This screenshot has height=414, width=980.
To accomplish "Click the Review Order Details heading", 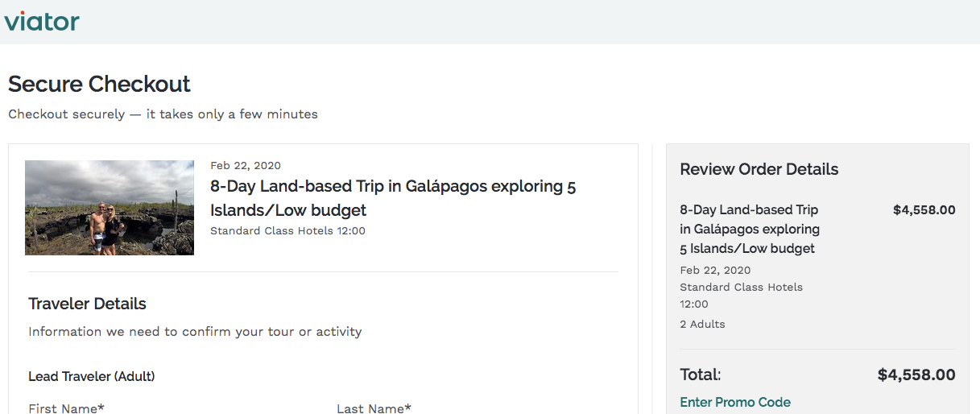I will [759, 169].
